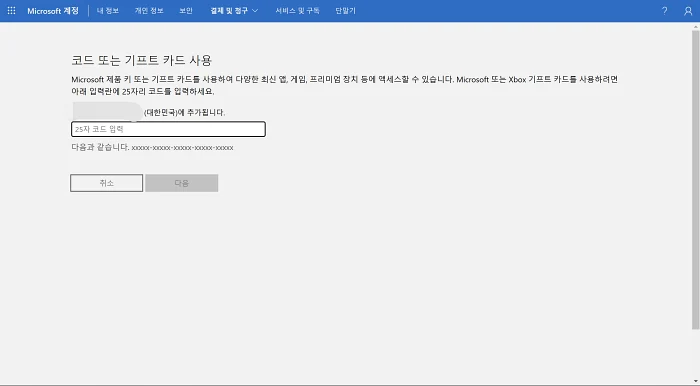Open the app launcher grid icon
The image size is (700, 386).
coord(12,11)
